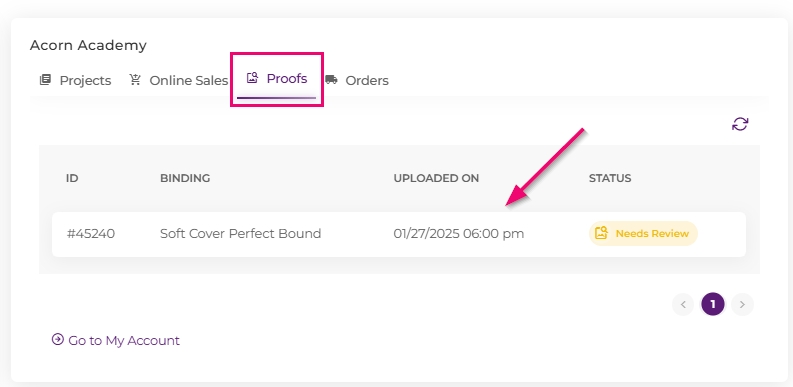Click the Needs Review status badge

coord(643,233)
